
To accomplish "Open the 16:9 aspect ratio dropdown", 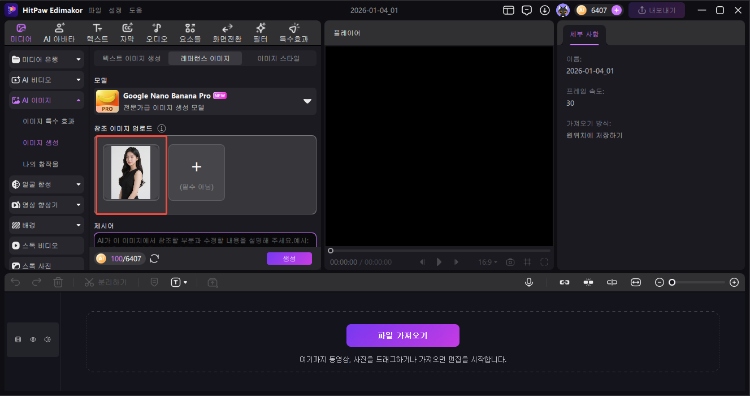I will tap(488, 262).
